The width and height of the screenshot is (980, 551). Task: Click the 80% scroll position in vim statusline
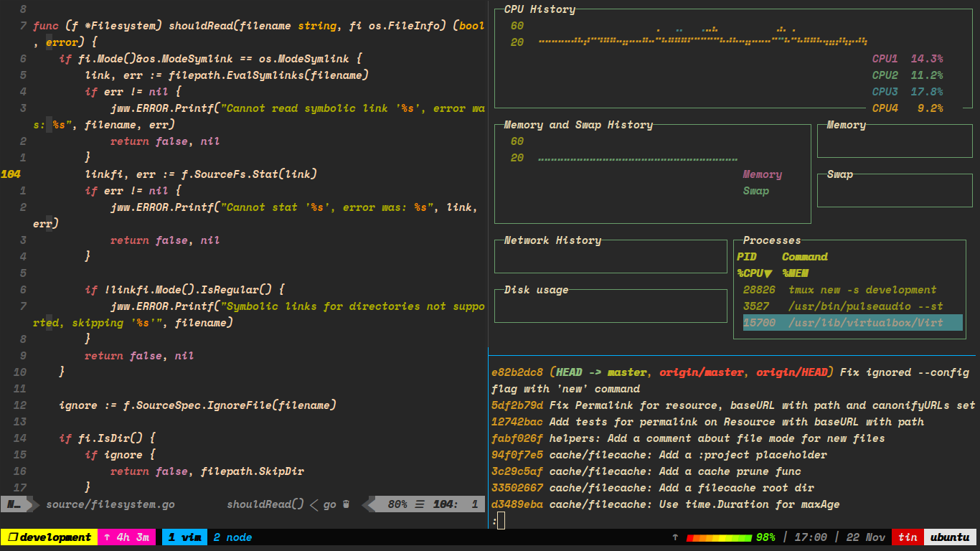pyautogui.click(x=397, y=504)
